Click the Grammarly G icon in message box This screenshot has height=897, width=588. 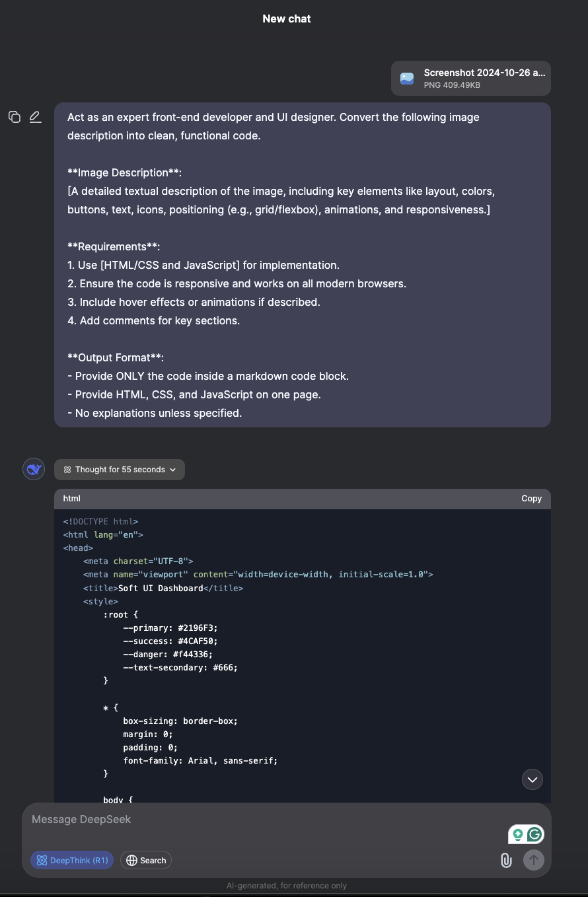(534, 834)
